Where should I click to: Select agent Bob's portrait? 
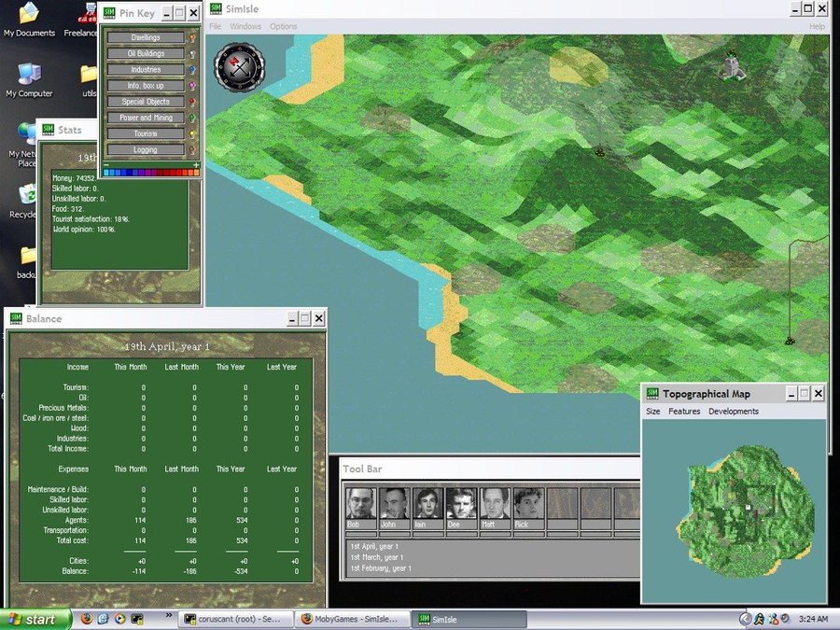[360, 504]
